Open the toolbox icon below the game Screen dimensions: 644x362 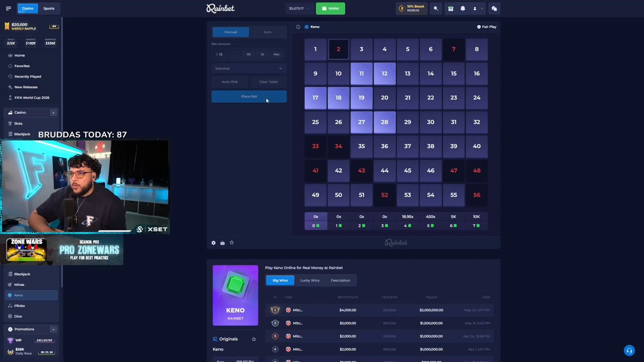coord(223,243)
